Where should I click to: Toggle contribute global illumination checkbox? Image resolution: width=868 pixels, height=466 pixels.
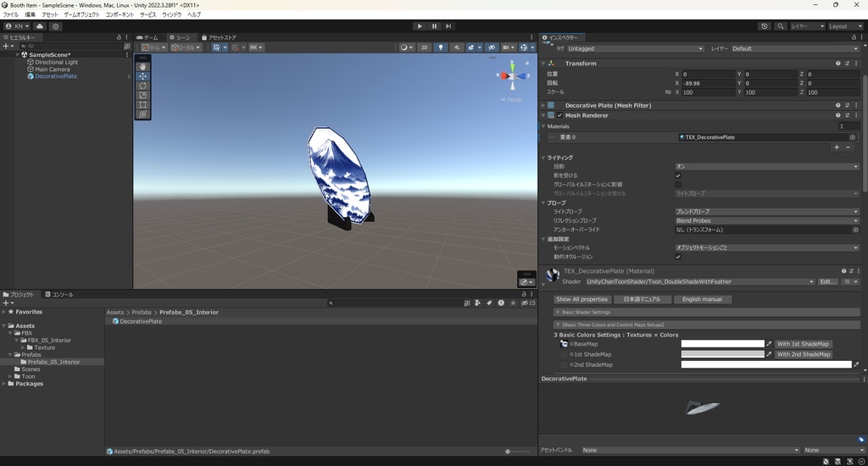pos(677,185)
